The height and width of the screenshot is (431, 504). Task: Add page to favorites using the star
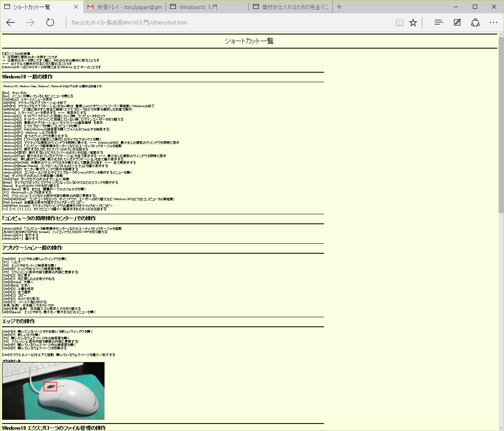[413, 22]
